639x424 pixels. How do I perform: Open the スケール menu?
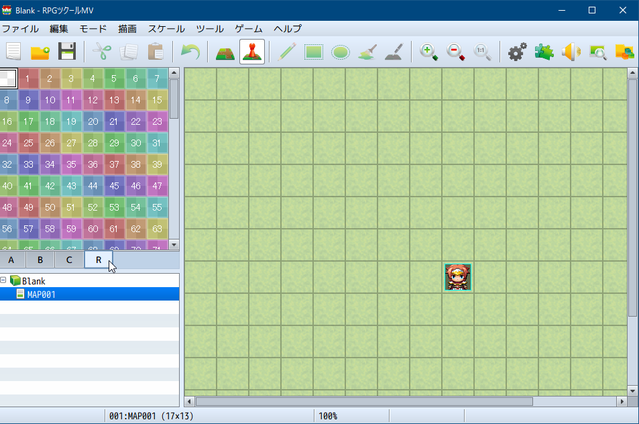tap(166, 29)
